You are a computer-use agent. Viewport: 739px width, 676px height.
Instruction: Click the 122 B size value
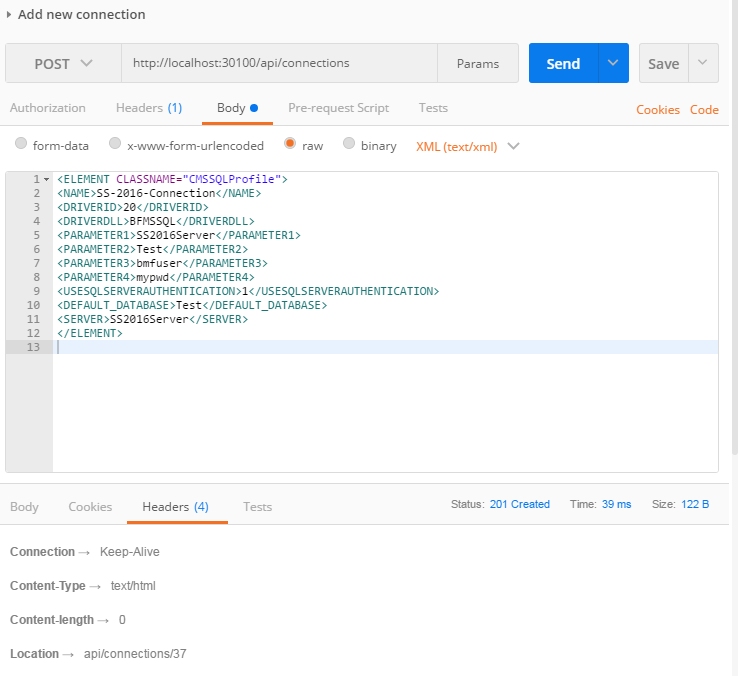695,504
